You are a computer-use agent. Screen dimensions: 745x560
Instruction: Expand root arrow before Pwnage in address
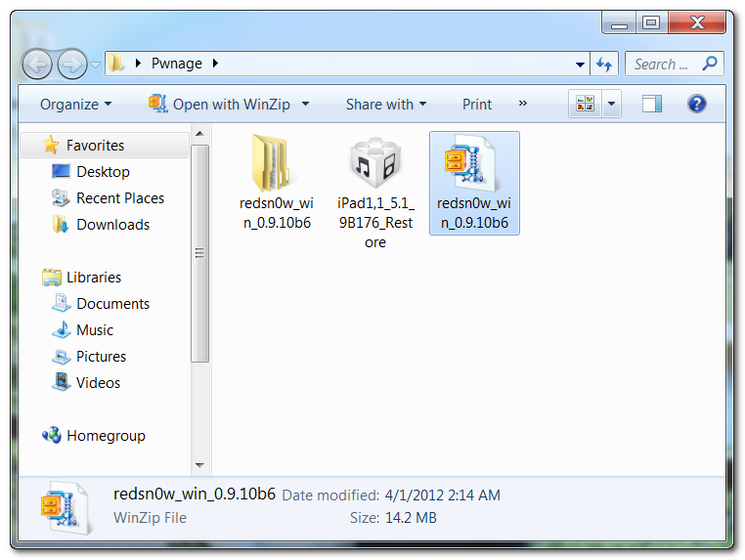tap(138, 64)
